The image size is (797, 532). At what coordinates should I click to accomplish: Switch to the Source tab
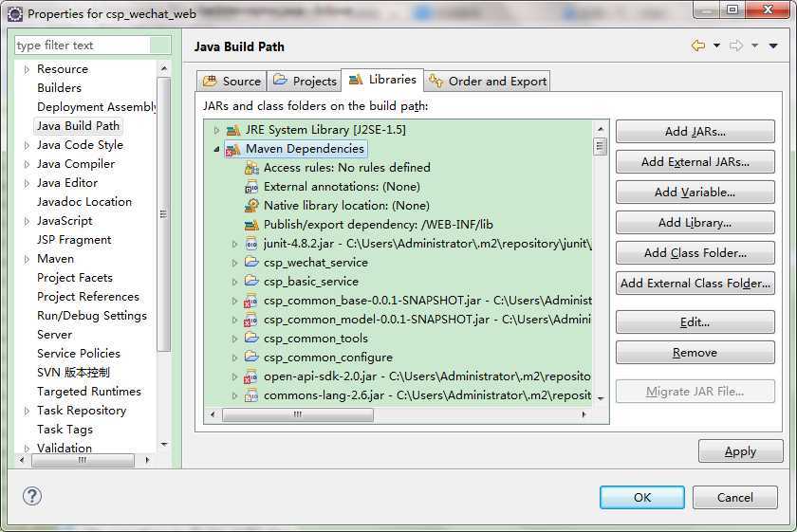pyautogui.click(x=232, y=82)
